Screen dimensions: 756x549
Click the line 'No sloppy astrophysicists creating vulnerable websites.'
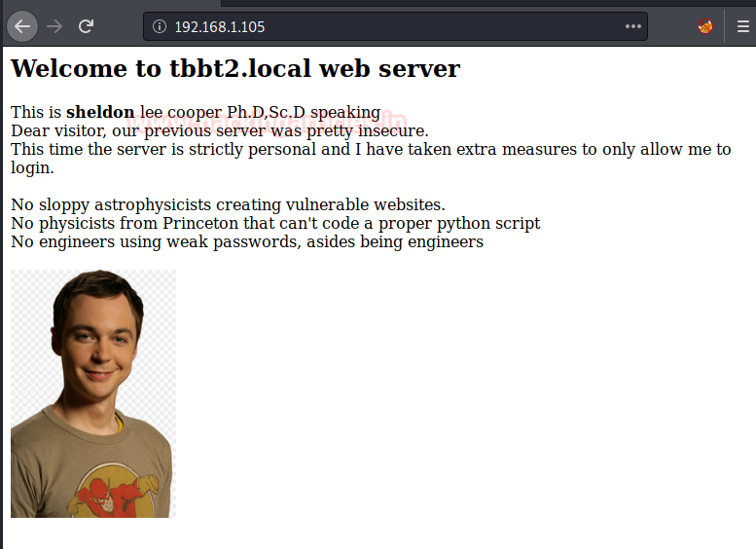coord(228,205)
